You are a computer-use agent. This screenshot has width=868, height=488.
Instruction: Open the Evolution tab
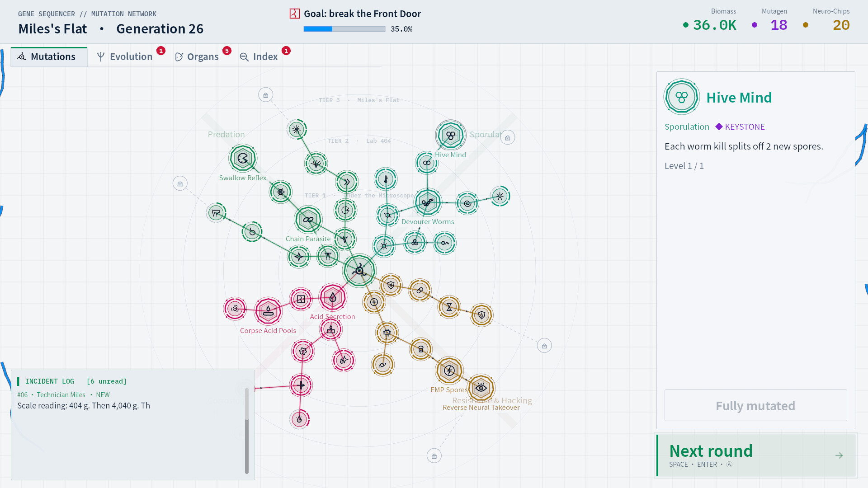tap(125, 57)
